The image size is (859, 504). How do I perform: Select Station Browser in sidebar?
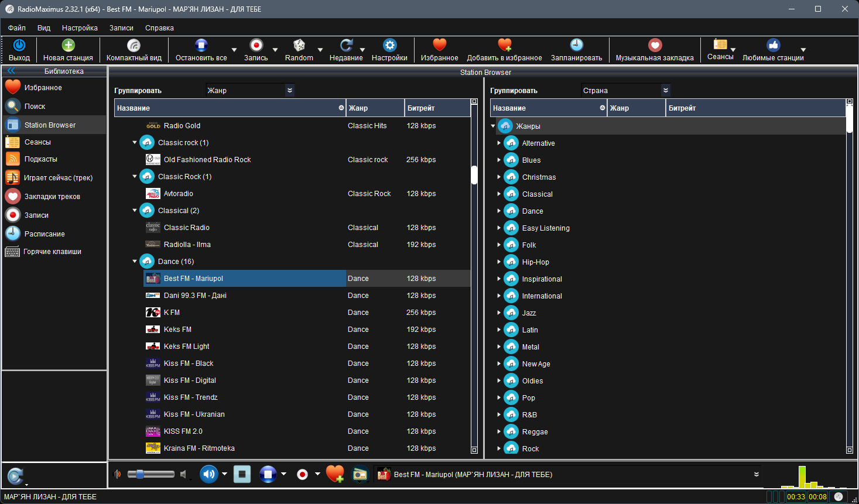click(54, 125)
